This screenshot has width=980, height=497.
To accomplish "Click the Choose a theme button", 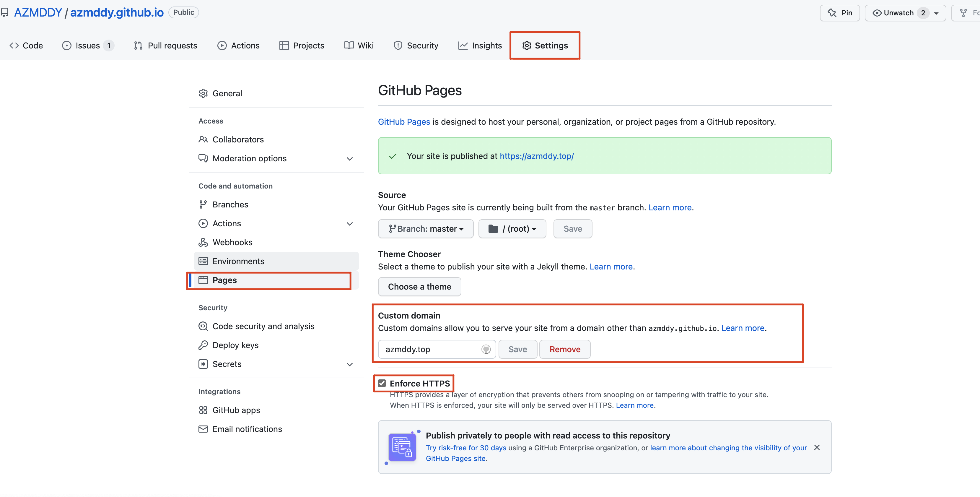I will [419, 287].
